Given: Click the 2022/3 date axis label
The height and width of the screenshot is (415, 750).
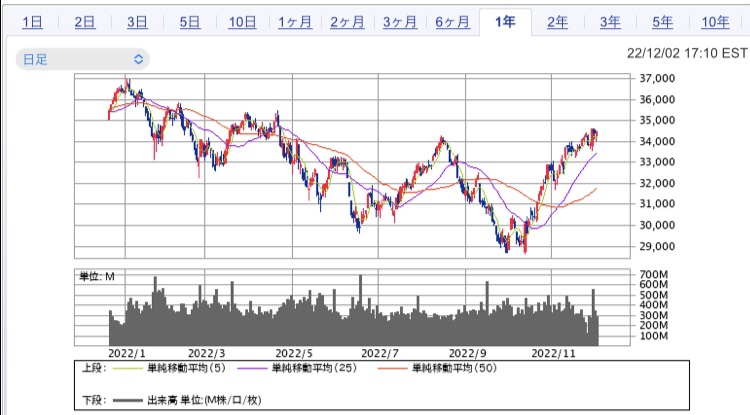Looking at the screenshot, I should click(x=206, y=353).
